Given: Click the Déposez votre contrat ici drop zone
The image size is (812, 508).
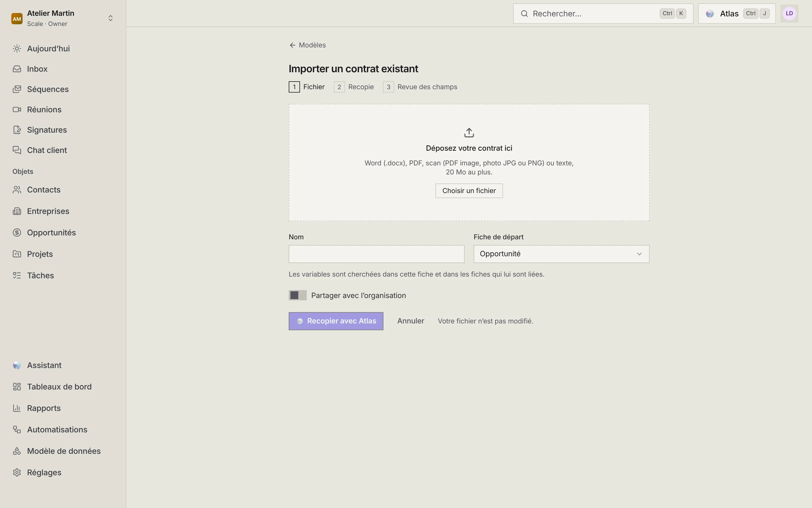Looking at the screenshot, I should [469, 163].
